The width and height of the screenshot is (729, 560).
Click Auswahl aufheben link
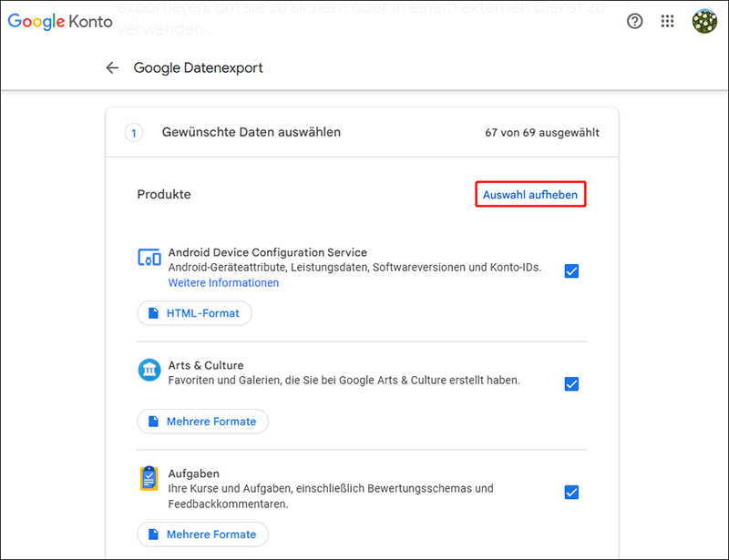(x=530, y=195)
